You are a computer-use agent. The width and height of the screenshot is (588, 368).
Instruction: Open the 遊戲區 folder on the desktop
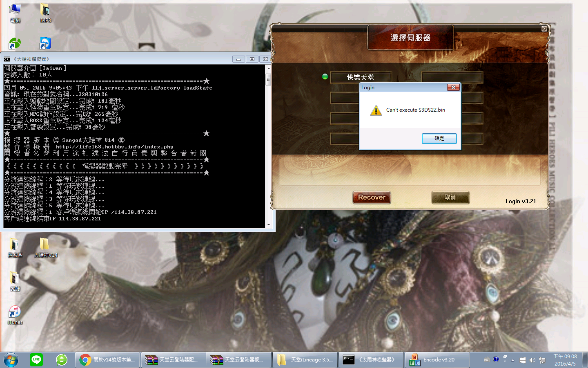point(15,247)
